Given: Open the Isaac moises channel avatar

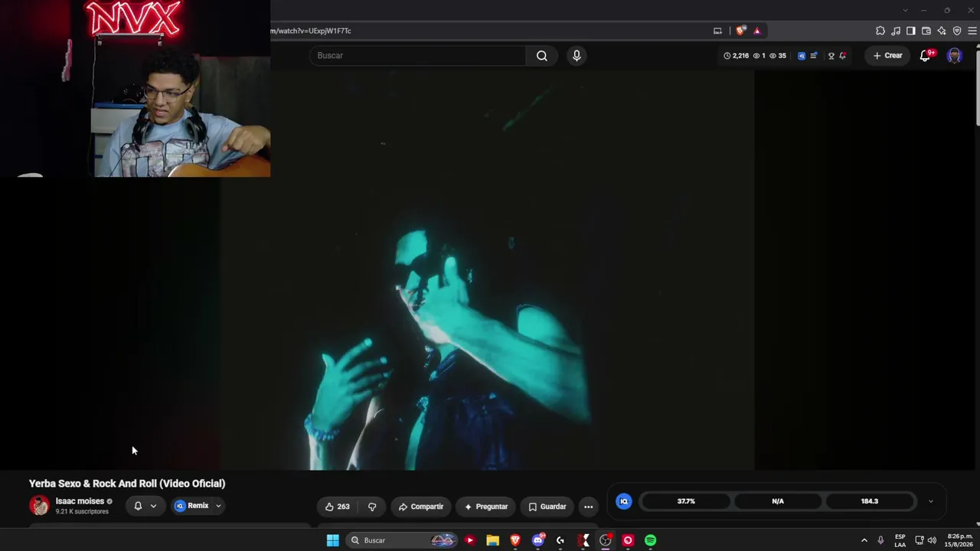Looking at the screenshot, I should [39, 505].
